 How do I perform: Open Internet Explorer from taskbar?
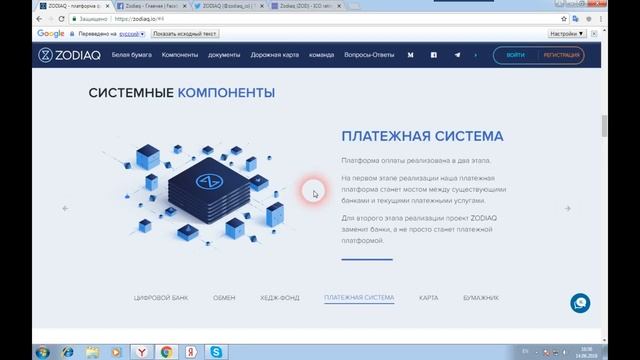click(67, 352)
